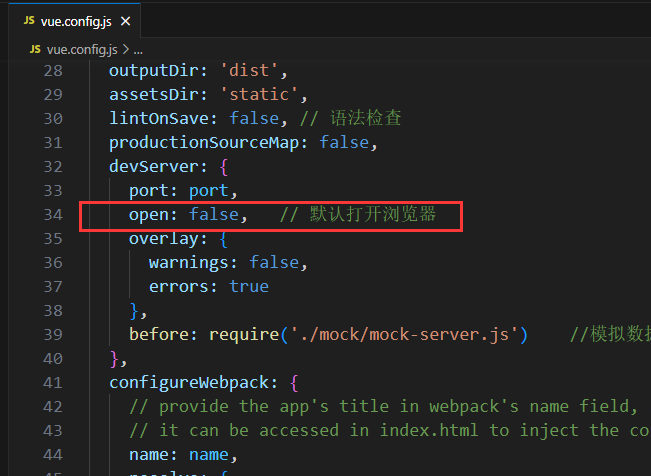Click the 'dist' string value
The width and height of the screenshot is (651, 476).
249,71
